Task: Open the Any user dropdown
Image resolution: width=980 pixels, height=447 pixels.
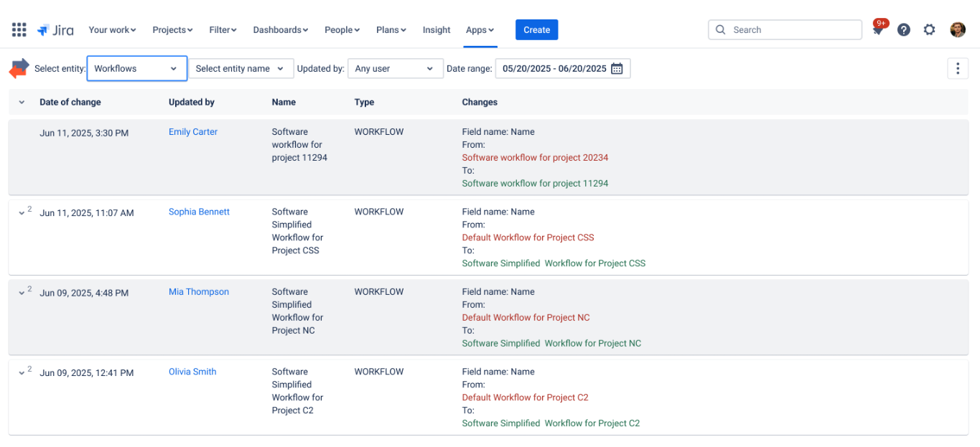Action: [x=396, y=68]
